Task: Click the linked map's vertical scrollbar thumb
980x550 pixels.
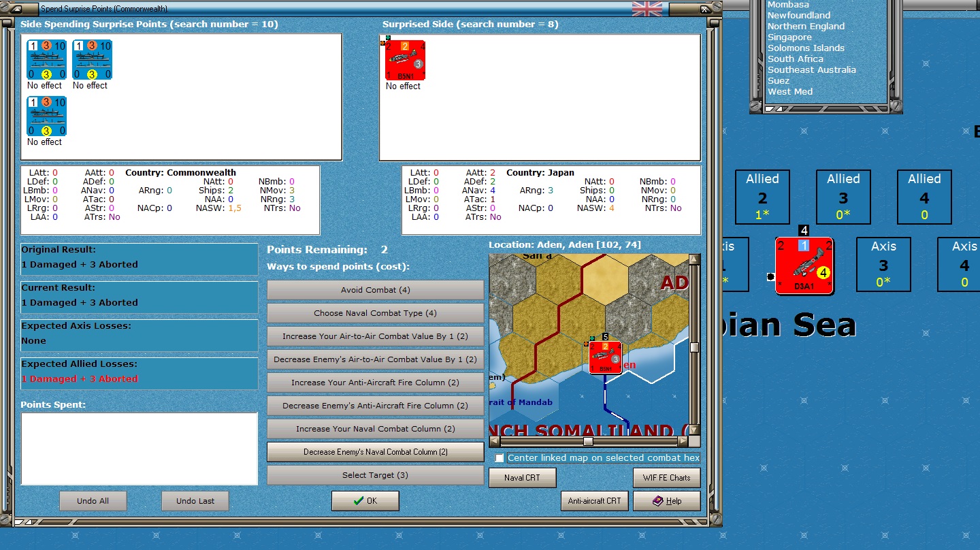Action: click(694, 347)
